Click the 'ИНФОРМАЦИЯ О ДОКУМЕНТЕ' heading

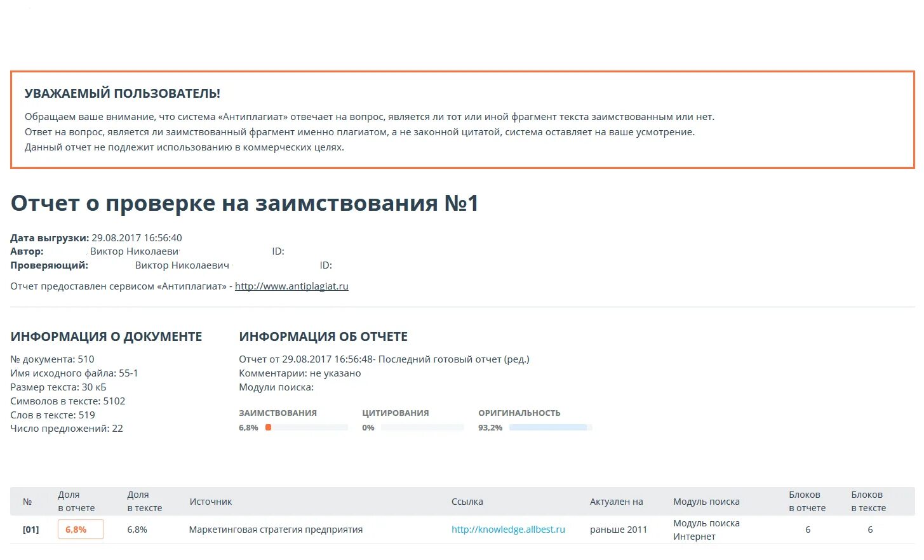pos(106,337)
